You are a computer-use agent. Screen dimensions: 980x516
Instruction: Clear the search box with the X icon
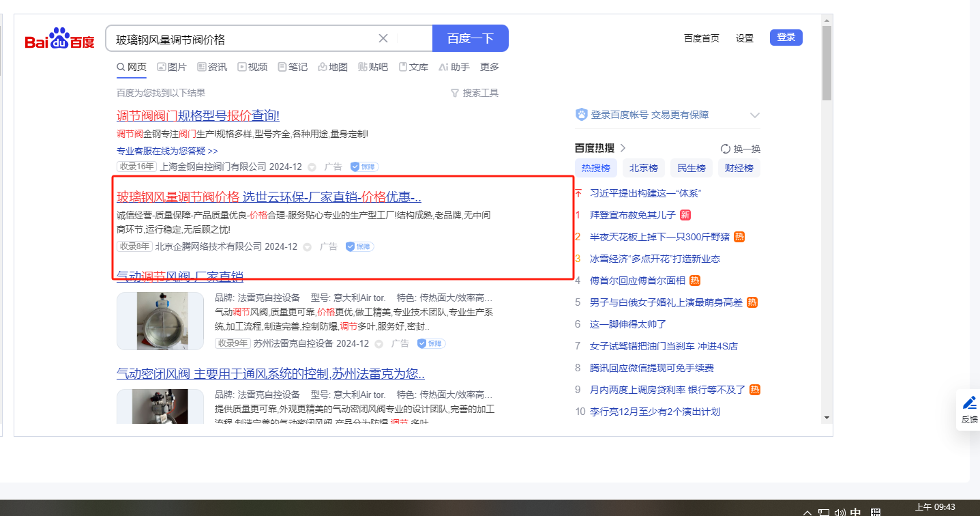point(383,38)
